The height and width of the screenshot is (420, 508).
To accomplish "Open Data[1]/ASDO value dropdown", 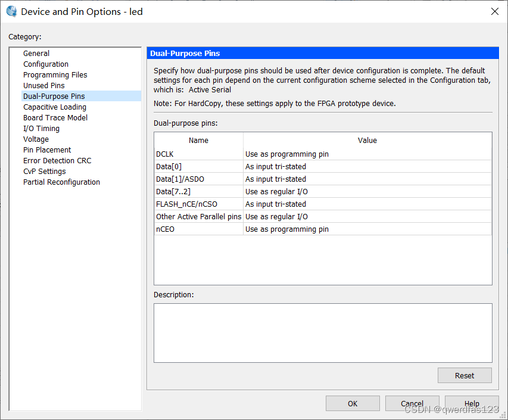I will point(367,179).
